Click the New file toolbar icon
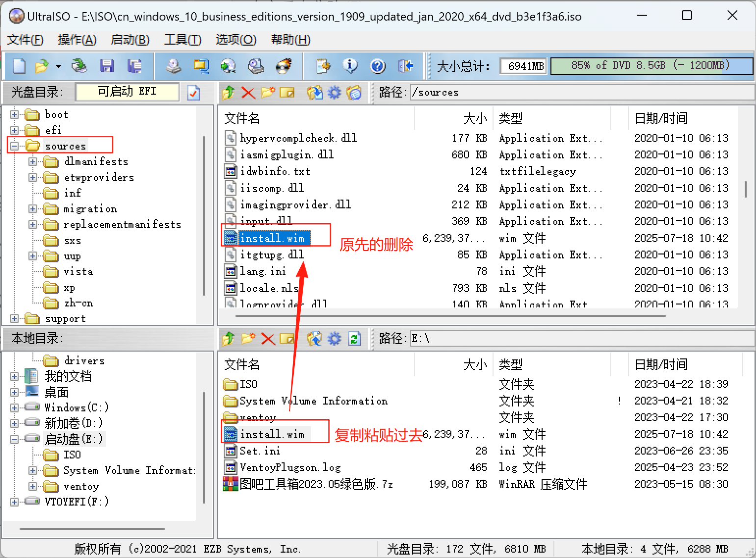Image resolution: width=756 pixels, height=558 pixels. point(19,66)
